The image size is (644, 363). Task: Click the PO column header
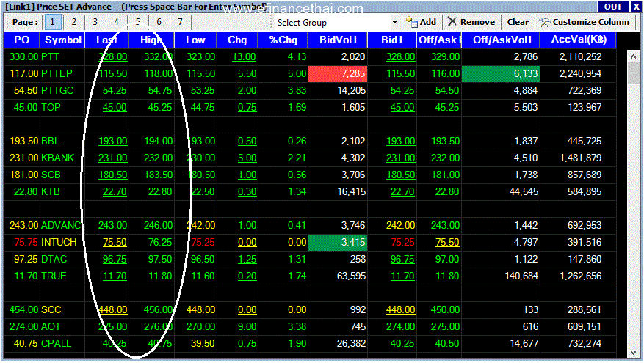(22, 40)
